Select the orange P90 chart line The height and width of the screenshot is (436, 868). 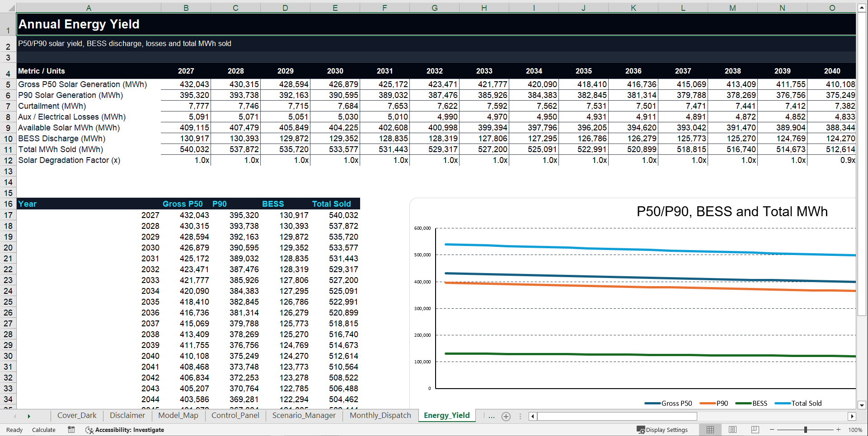coord(650,287)
